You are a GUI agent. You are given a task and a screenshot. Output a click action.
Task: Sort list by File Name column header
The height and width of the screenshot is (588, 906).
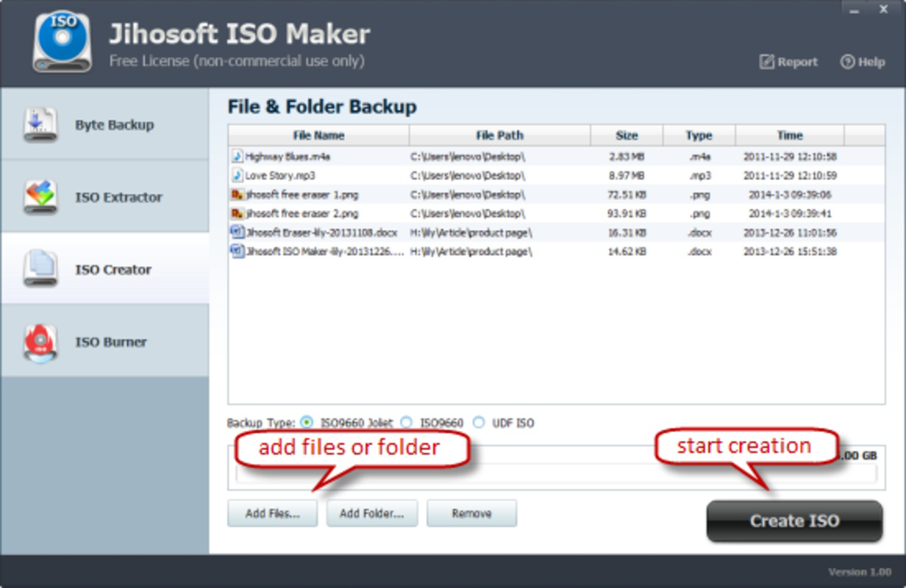[318, 135]
